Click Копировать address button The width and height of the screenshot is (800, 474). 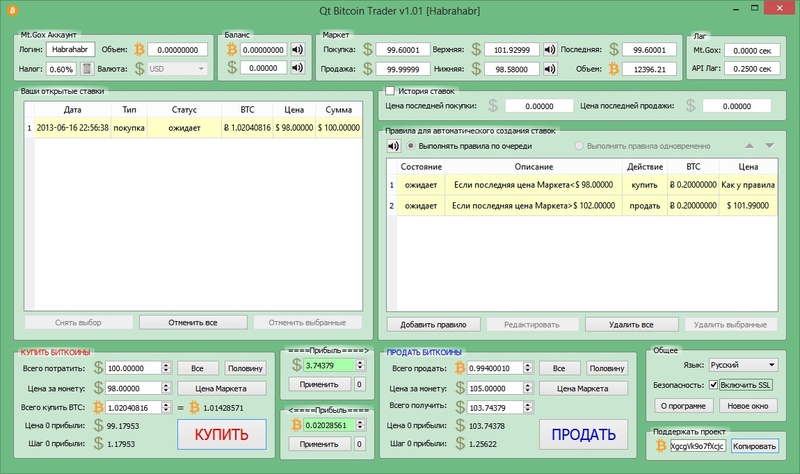point(754,446)
